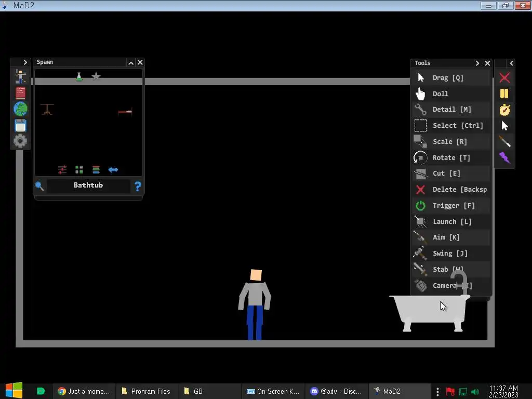Open the blue question mark help
The image size is (532, 399).
(x=138, y=187)
